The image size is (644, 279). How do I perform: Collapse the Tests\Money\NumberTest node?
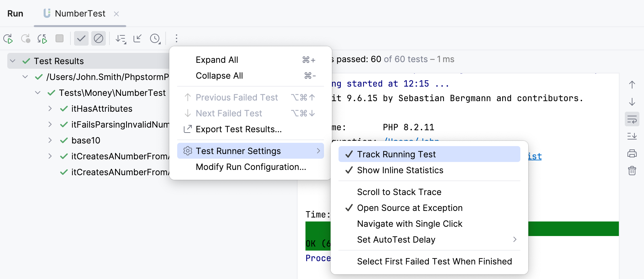click(x=37, y=93)
